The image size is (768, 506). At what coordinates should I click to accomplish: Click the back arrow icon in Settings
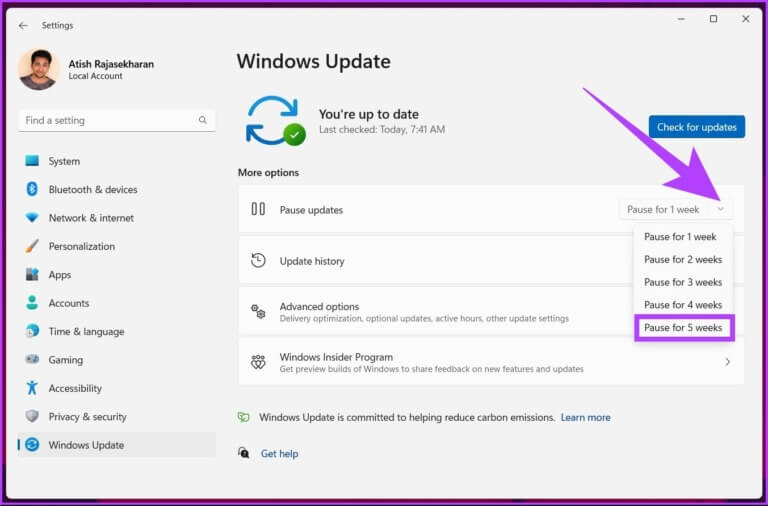click(x=23, y=25)
